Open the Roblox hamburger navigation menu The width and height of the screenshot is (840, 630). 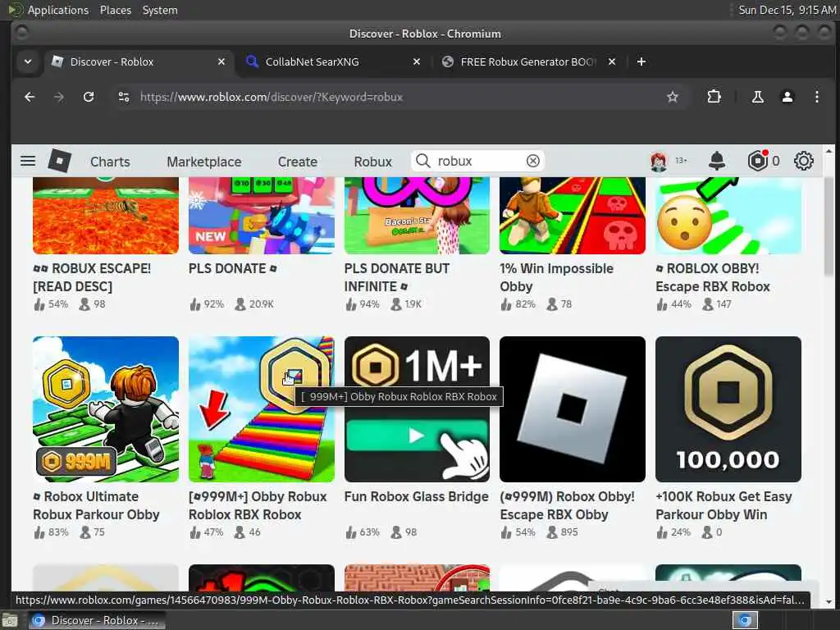click(x=28, y=161)
